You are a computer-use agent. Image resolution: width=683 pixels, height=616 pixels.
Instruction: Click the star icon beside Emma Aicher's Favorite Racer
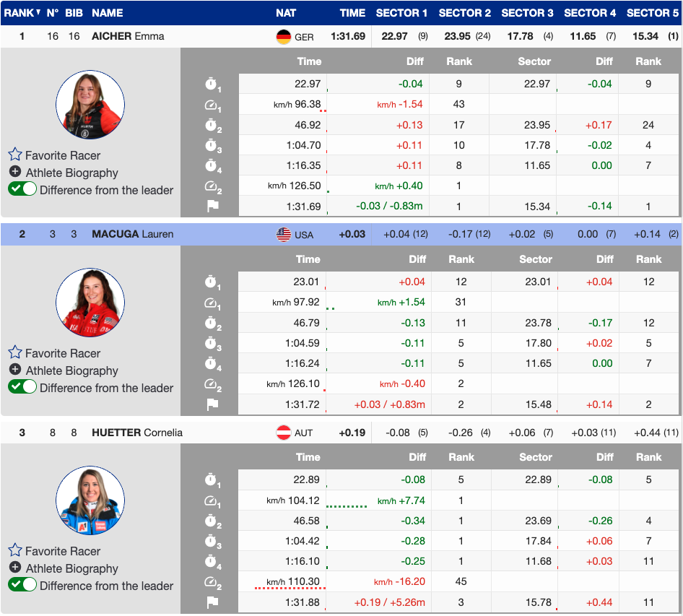[15, 155]
